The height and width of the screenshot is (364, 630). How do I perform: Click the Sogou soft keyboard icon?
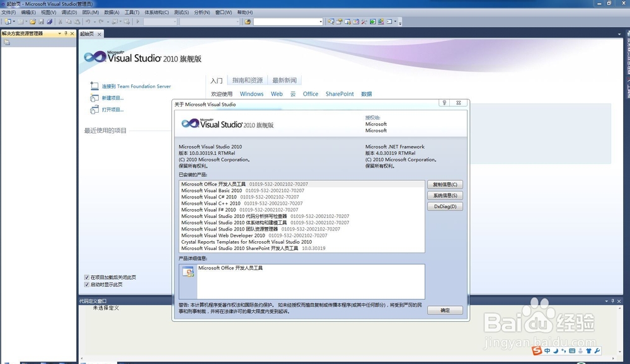572,351
